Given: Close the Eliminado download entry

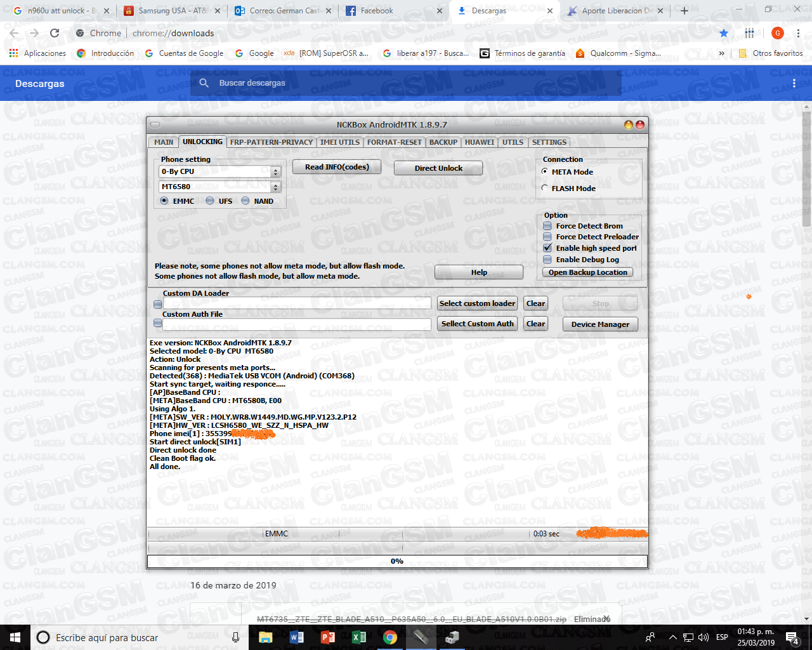Looking at the screenshot, I should click(607, 619).
